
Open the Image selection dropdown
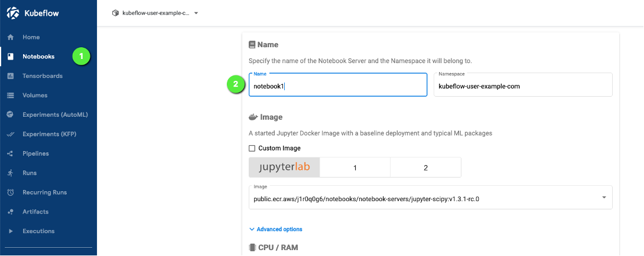(431, 198)
